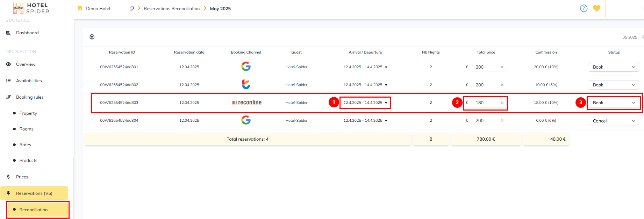Click the reconline booking channel logo

pos(246,103)
